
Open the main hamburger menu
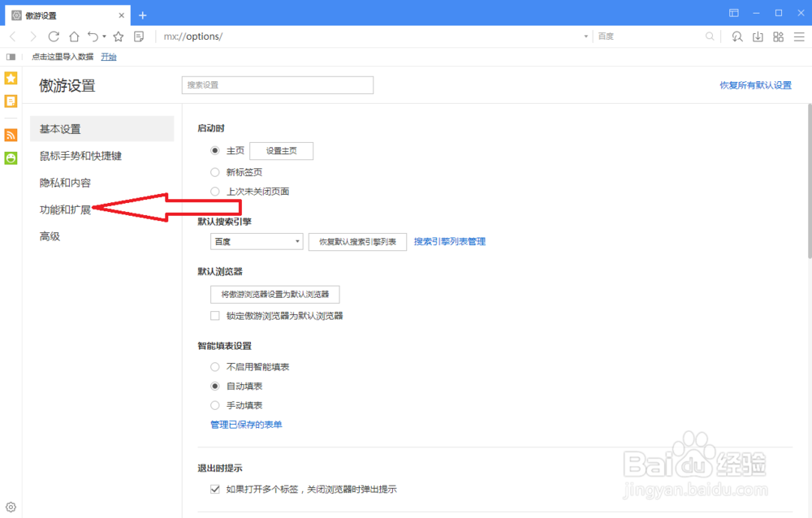[x=799, y=37]
